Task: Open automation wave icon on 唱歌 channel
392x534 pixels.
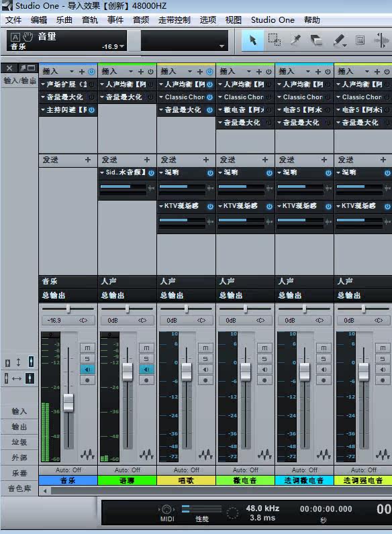Action: coord(205,454)
